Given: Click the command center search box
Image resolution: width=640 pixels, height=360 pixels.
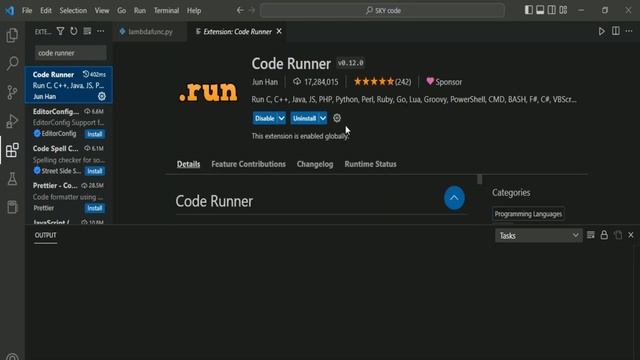Looking at the screenshot, I should [x=382, y=10].
